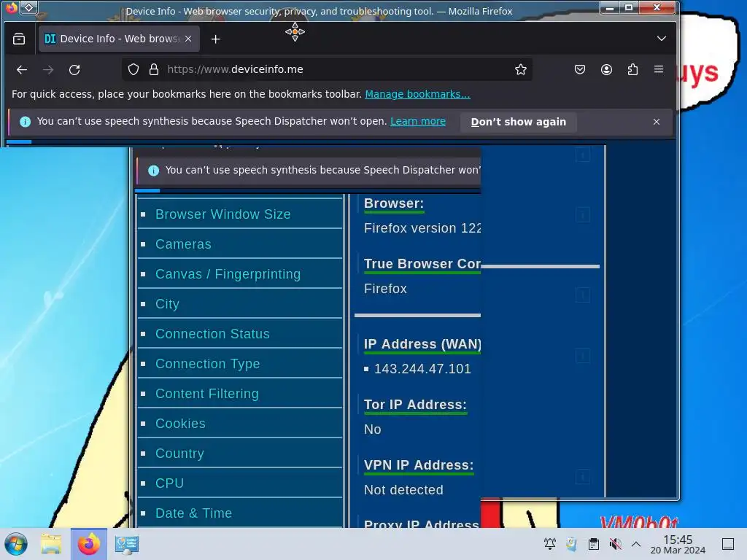The height and width of the screenshot is (560, 747).
Task: Open the Country sidebar link
Action: (179, 454)
